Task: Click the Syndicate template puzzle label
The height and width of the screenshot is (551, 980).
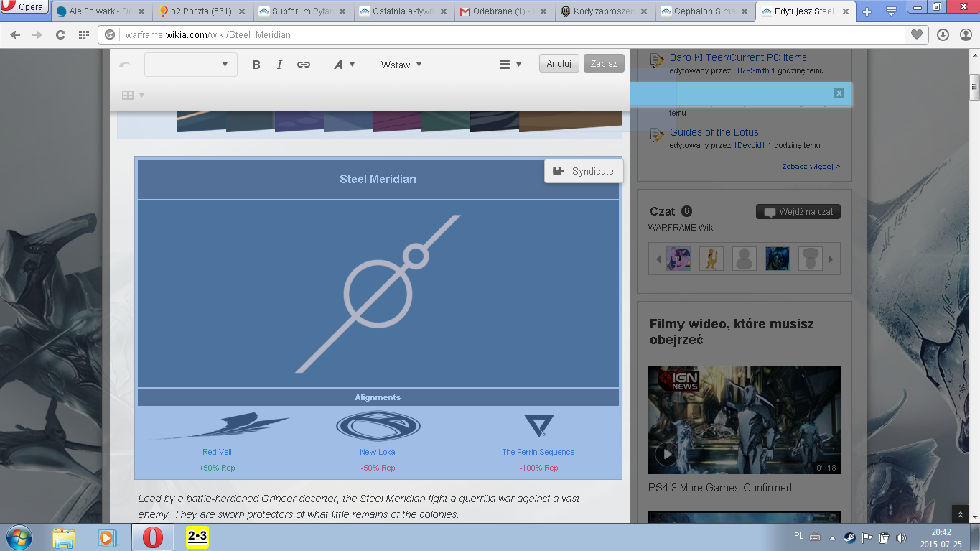Action: (584, 171)
